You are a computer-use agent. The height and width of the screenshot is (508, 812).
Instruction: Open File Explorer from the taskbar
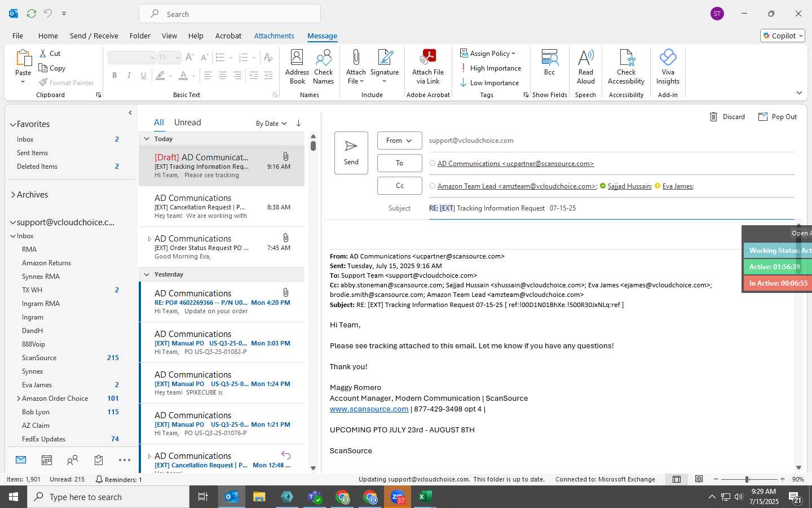click(x=259, y=497)
